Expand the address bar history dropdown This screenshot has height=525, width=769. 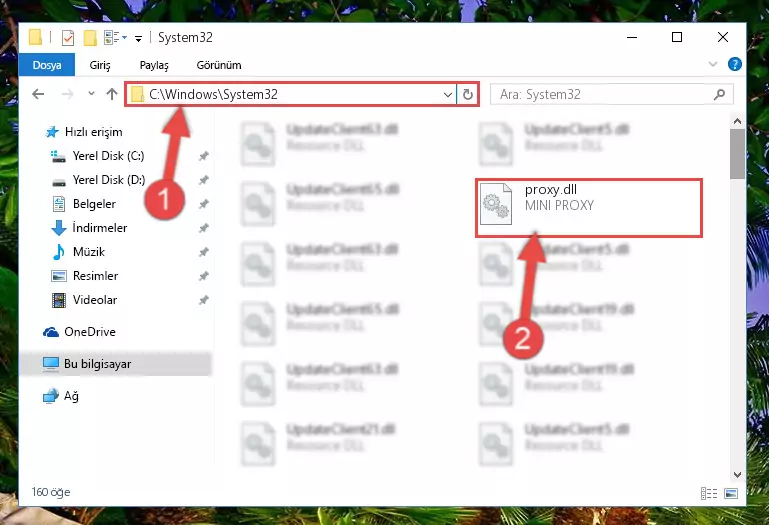(448, 94)
